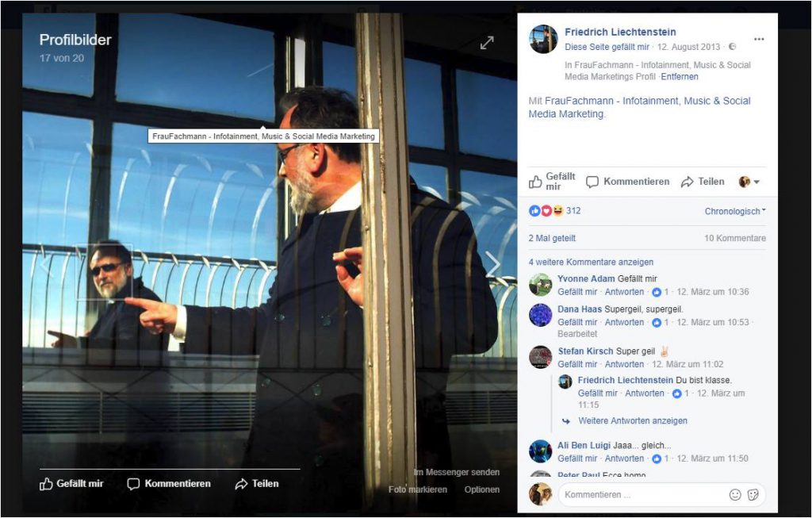812x518 pixels.
Task: Open the Chronologisch sort dropdown
Action: click(x=735, y=211)
